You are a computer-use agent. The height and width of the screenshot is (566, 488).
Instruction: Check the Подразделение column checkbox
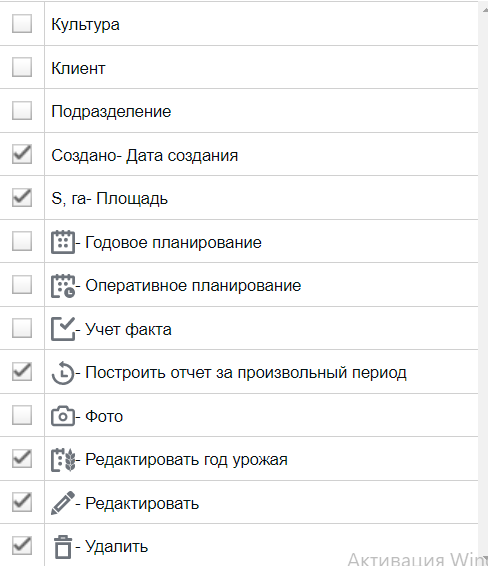coord(22,110)
